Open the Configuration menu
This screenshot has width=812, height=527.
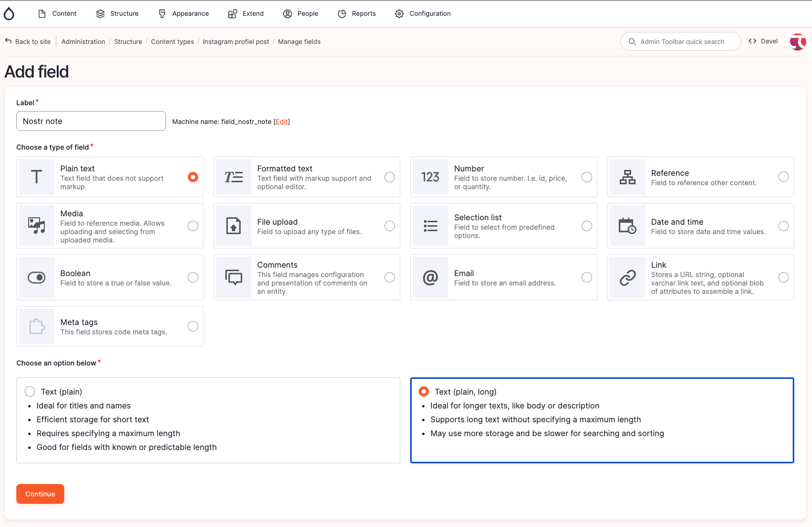(x=423, y=14)
